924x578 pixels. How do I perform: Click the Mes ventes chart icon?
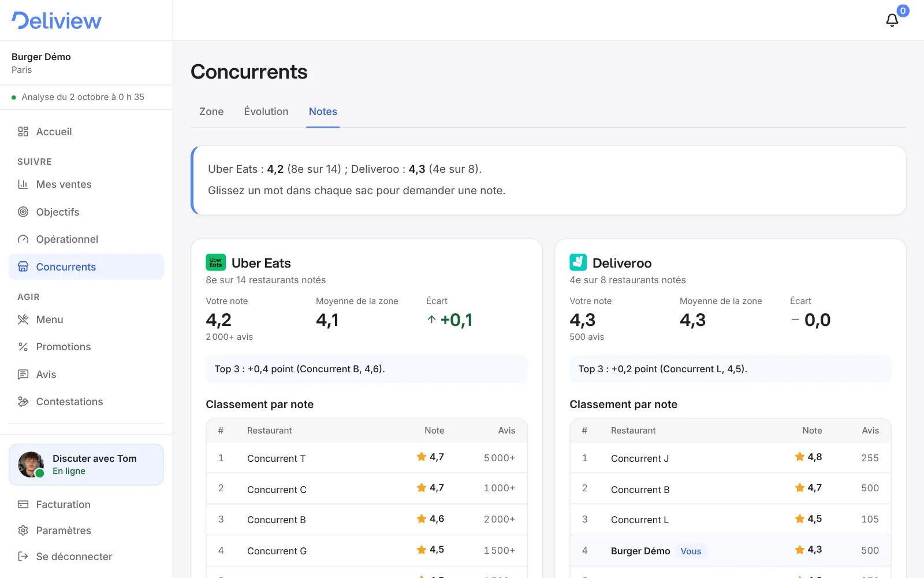coord(23,184)
